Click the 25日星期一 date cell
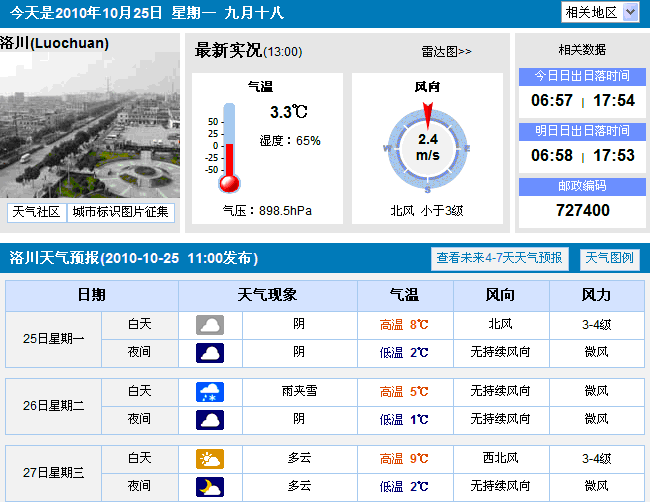Image resolution: width=652 pixels, height=503 pixels. click(x=55, y=339)
